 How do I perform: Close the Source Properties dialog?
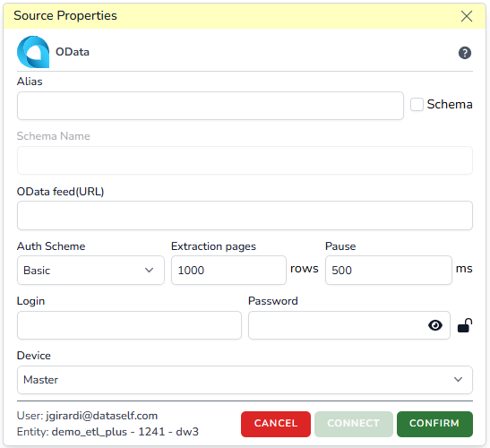click(466, 16)
